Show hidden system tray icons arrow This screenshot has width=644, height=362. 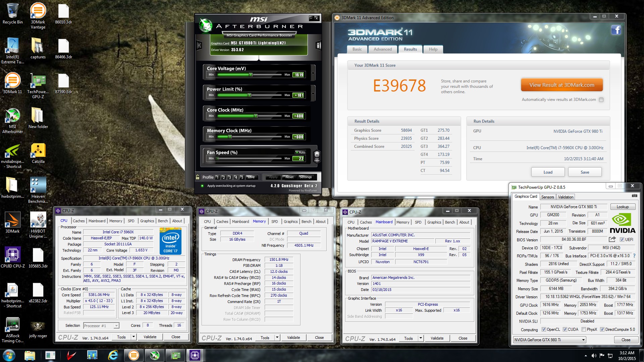click(586, 356)
